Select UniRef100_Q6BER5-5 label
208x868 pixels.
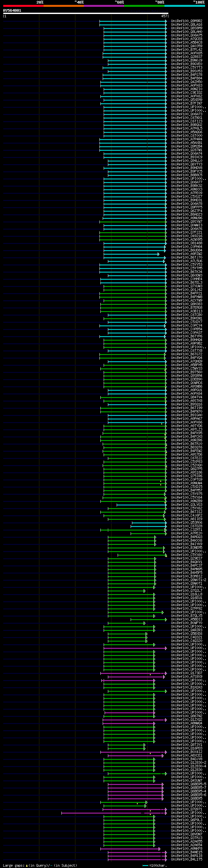(x=188, y=784)
